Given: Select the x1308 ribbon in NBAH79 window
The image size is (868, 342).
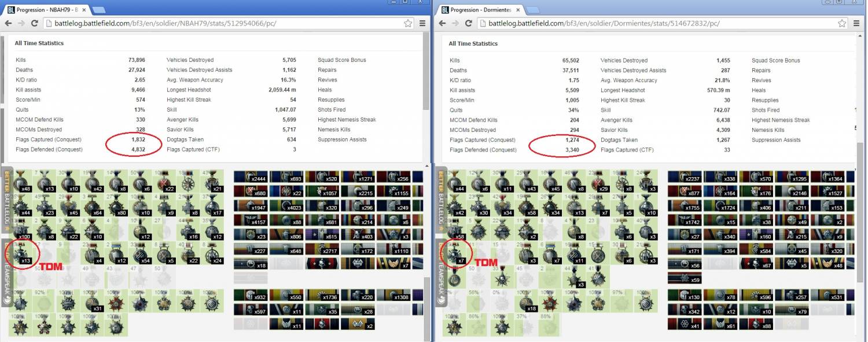Looking at the screenshot, I should (393, 295).
